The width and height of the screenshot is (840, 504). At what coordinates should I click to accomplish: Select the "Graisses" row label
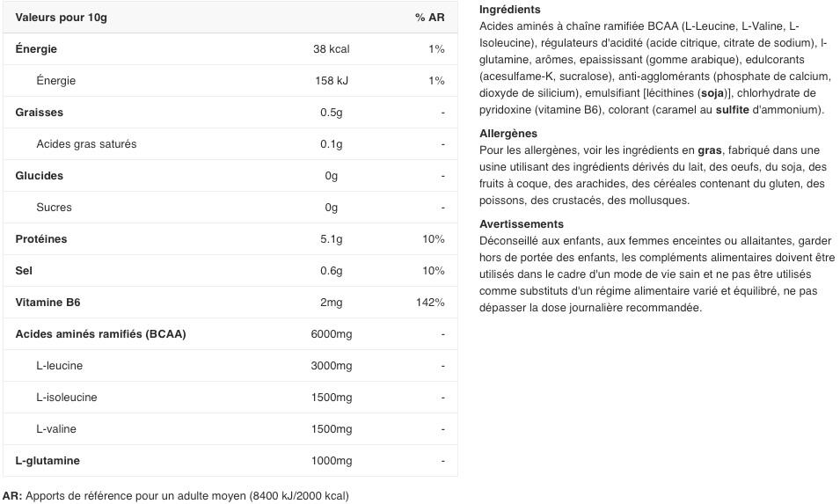point(40,113)
